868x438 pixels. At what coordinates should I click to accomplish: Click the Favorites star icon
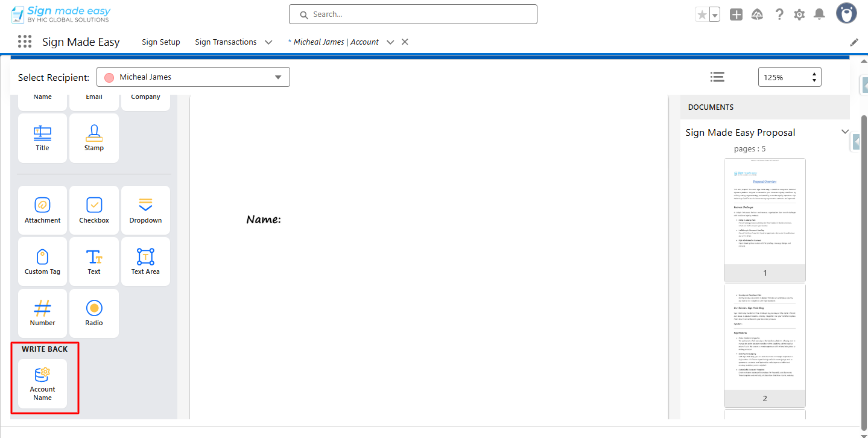[702, 14]
